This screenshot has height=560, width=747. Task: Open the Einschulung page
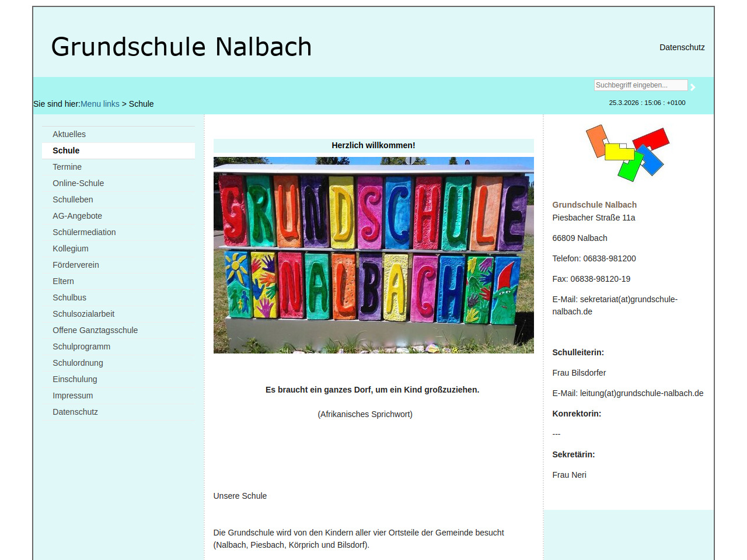point(75,379)
